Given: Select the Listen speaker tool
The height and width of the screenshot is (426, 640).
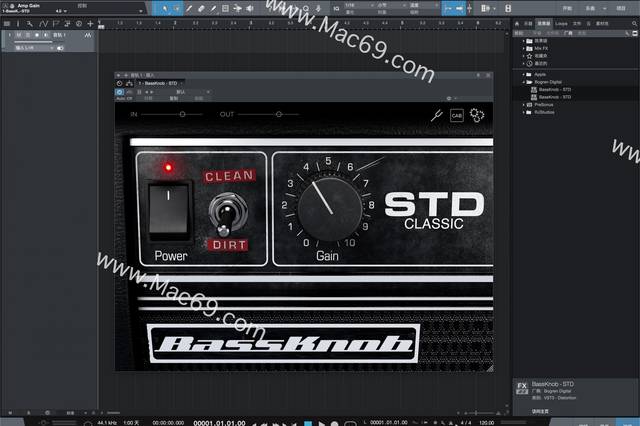Looking at the screenshot, I should (x=250, y=8).
